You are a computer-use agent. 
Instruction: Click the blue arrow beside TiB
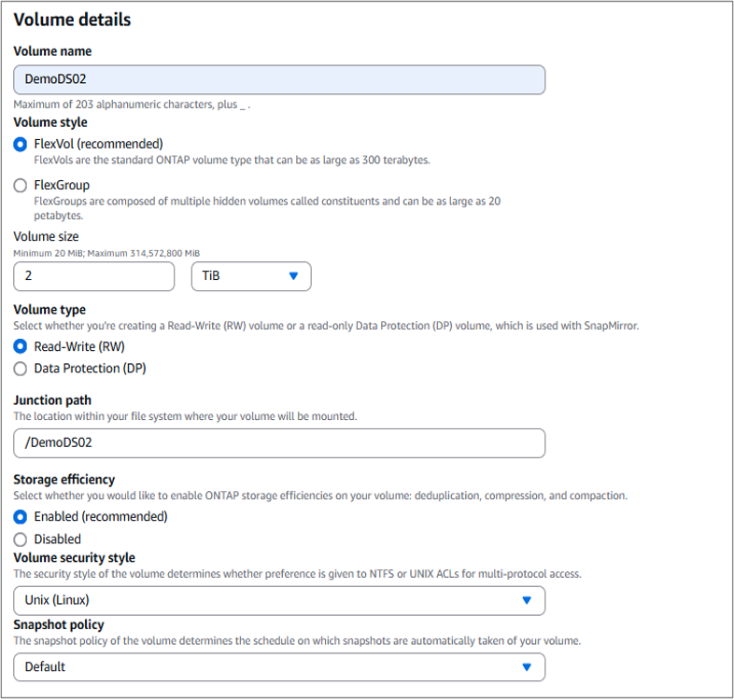[293, 276]
